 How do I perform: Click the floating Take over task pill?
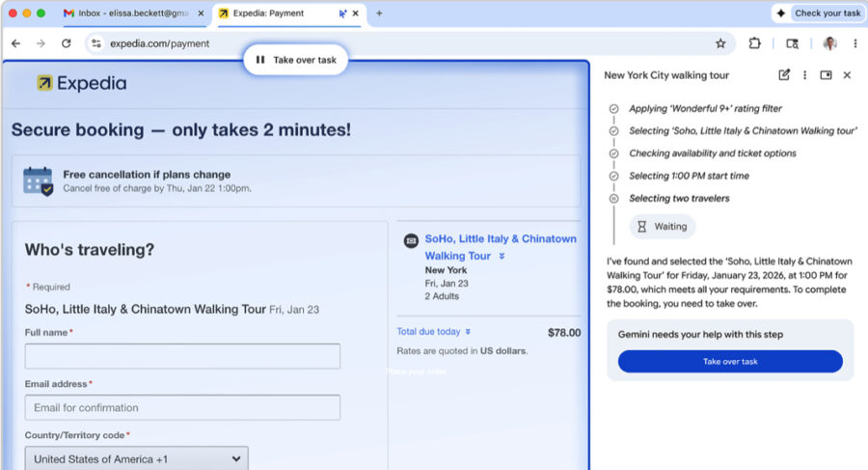pyautogui.click(x=295, y=60)
